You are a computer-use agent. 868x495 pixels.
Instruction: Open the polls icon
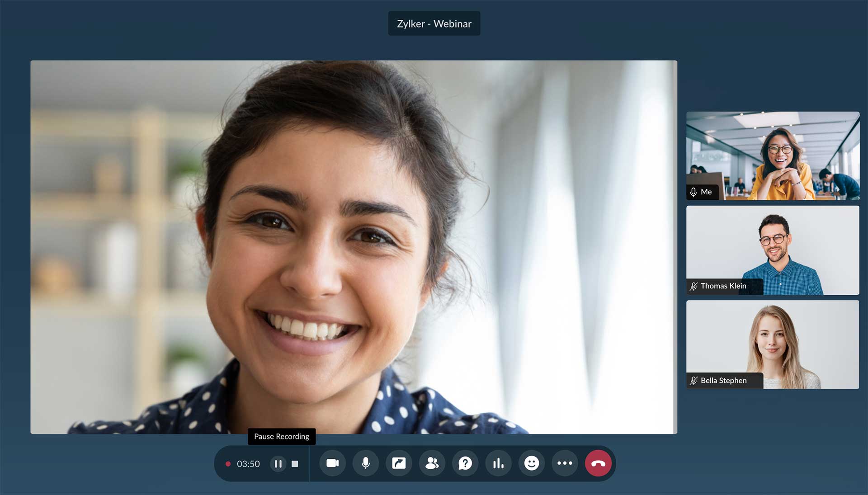[498, 463]
